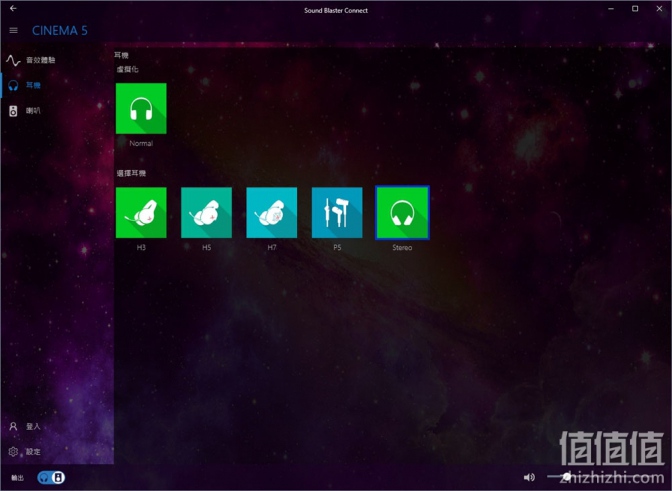Go back using the back arrow
The image size is (672, 491).
click(13, 8)
